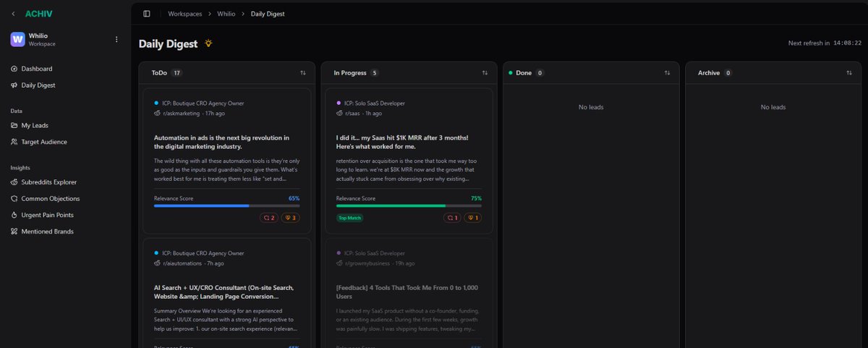Image resolution: width=868 pixels, height=348 pixels.
Task: Click the 75% green relevance bar
Action: [409, 206]
